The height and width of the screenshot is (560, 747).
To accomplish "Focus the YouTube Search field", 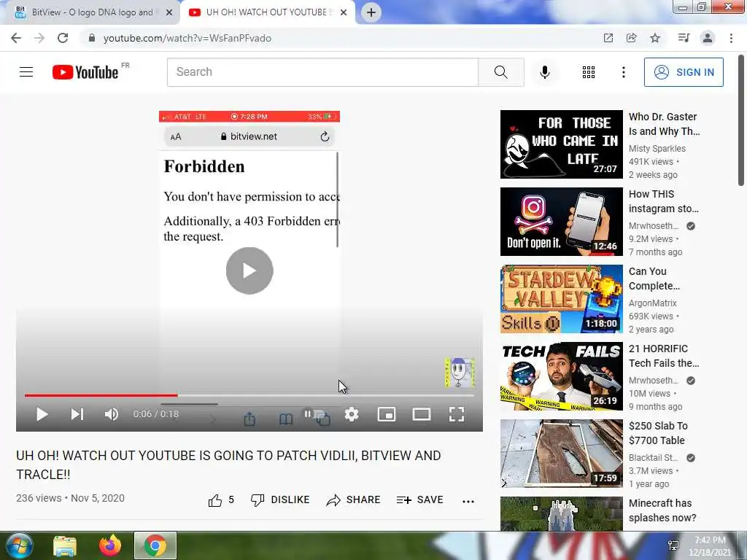I will [322, 72].
